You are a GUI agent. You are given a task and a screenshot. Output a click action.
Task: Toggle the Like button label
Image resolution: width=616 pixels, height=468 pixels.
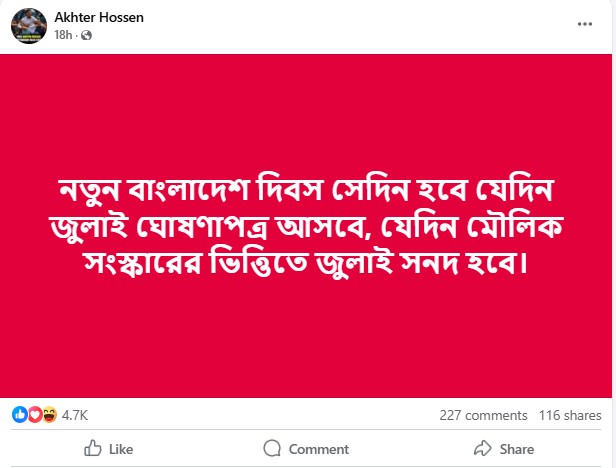pos(120,449)
